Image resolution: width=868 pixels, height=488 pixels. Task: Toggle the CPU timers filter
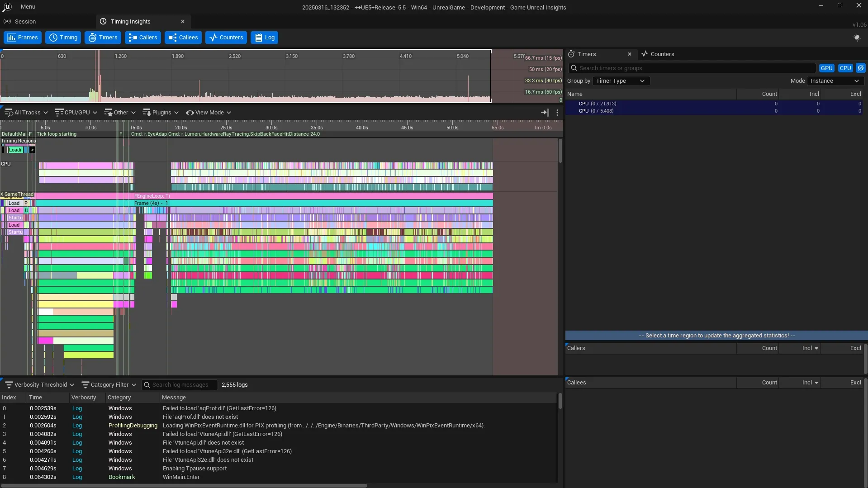pos(845,68)
